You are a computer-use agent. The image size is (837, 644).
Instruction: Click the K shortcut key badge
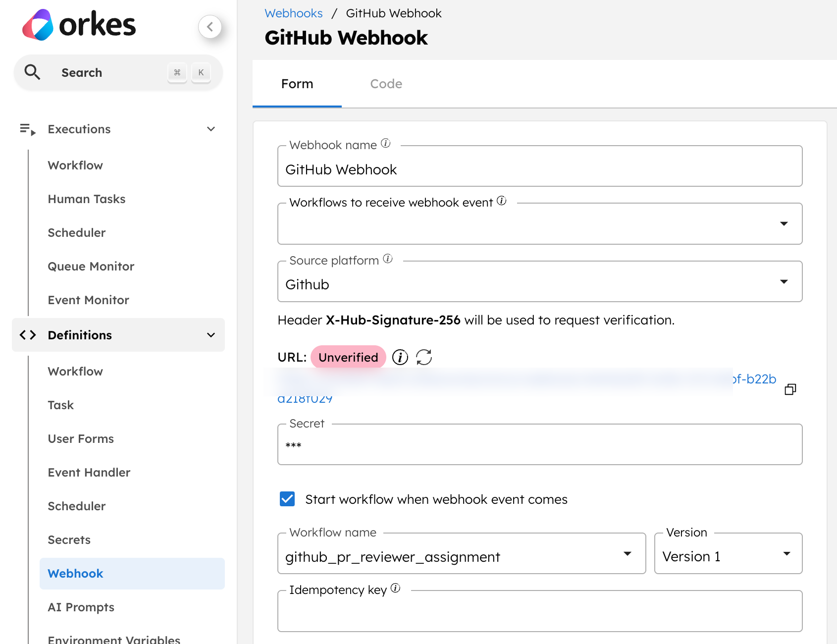pyautogui.click(x=201, y=73)
